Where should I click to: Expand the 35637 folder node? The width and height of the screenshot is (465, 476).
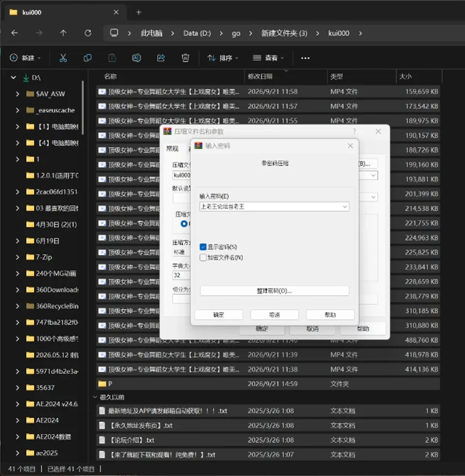click(17, 388)
